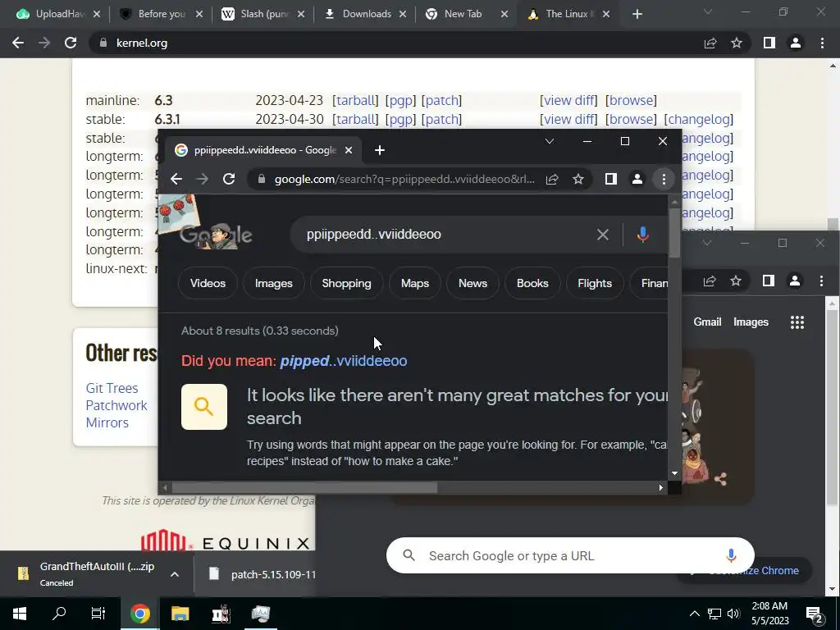The width and height of the screenshot is (840, 630).
Task: Share the kernel.org page via share icon
Action: [x=710, y=43]
